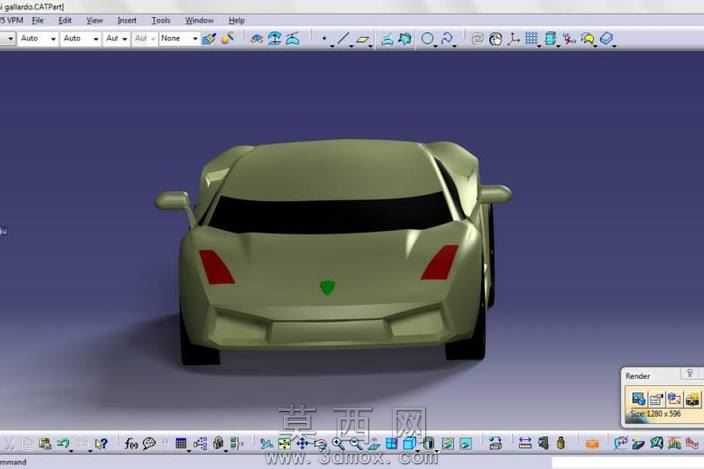Expand the second Auto dropdown in graphic properties
Screen dimensions: 704x469
(x=80, y=39)
